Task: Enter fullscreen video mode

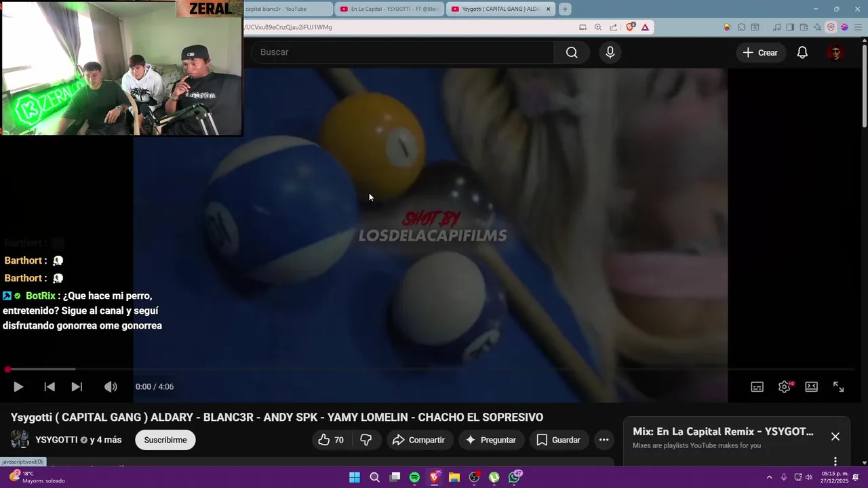Action: (x=839, y=387)
